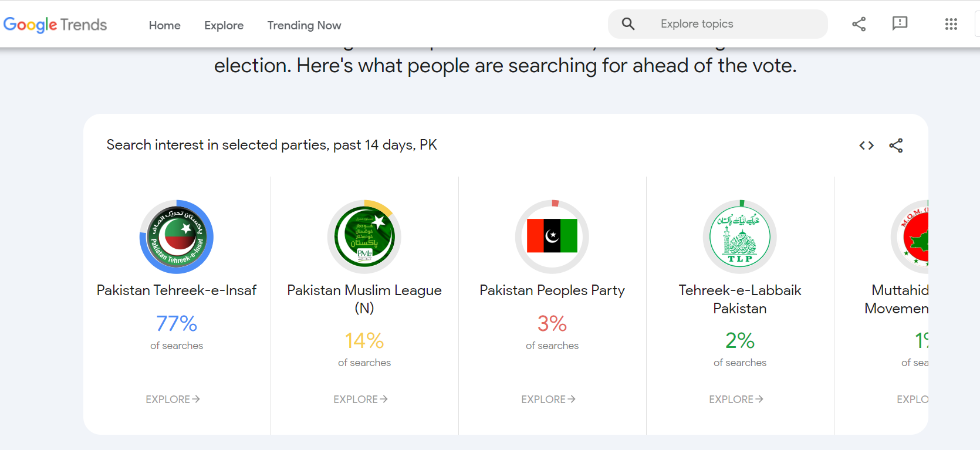Viewport: 980px width, 450px height.
Task: Open the Google apps grid
Action: coord(951,24)
